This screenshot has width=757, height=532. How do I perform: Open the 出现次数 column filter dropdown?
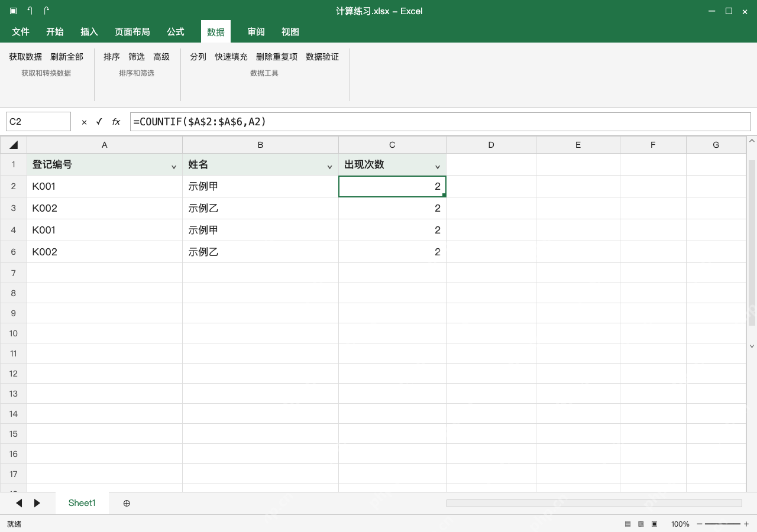coord(438,167)
